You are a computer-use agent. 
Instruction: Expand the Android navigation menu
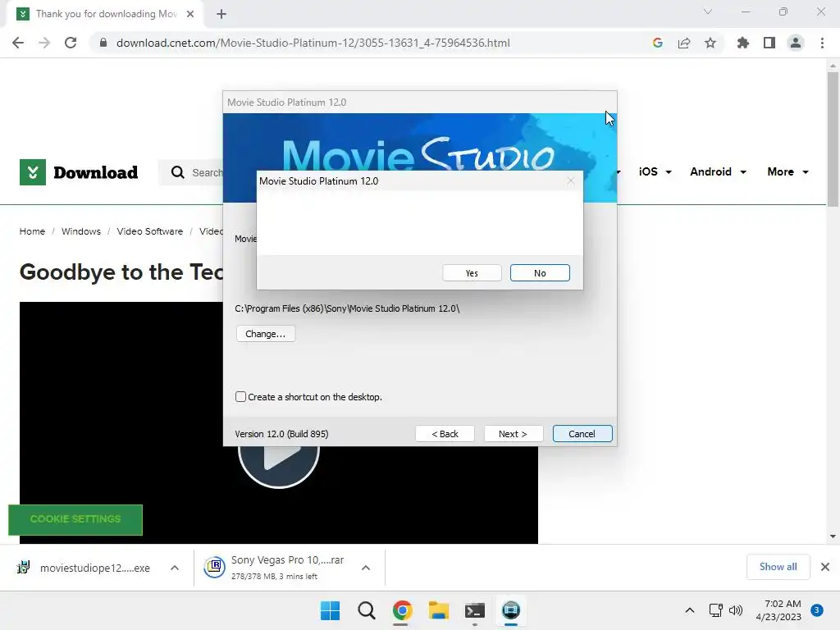point(718,171)
